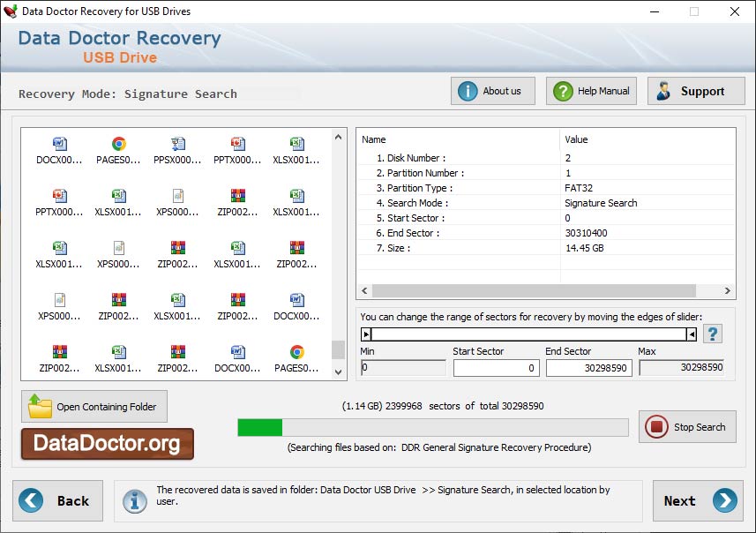The width and height of the screenshot is (756, 533).
Task: Open the Help Manual
Action: point(590,90)
